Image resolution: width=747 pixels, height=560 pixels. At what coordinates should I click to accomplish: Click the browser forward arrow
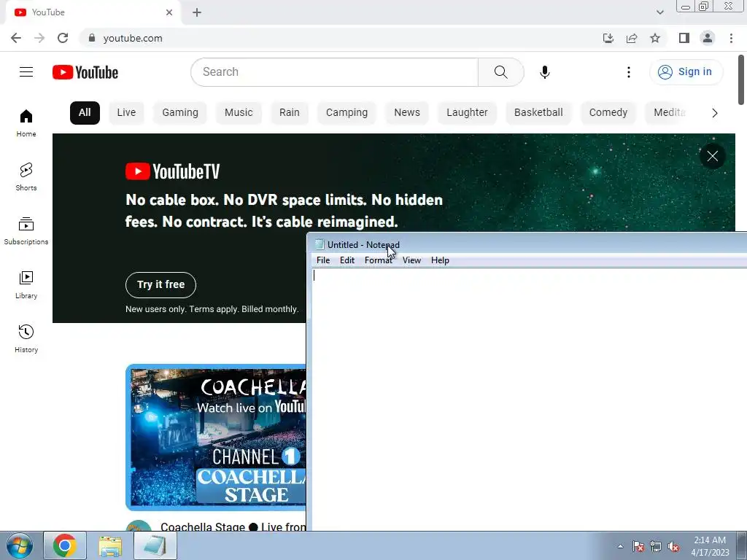pos(39,38)
